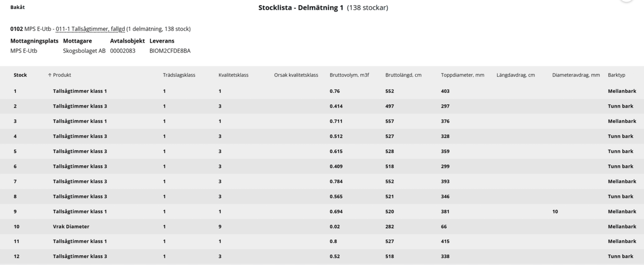Select the row with Diameteravdrag 10
This screenshot has width=644, height=265.
pos(322,211)
